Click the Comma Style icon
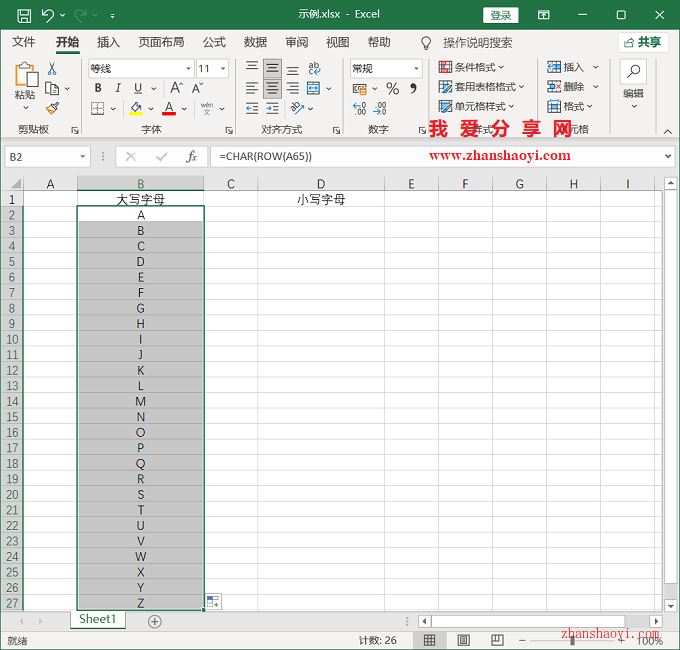The height and width of the screenshot is (650, 680). (x=413, y=88)
